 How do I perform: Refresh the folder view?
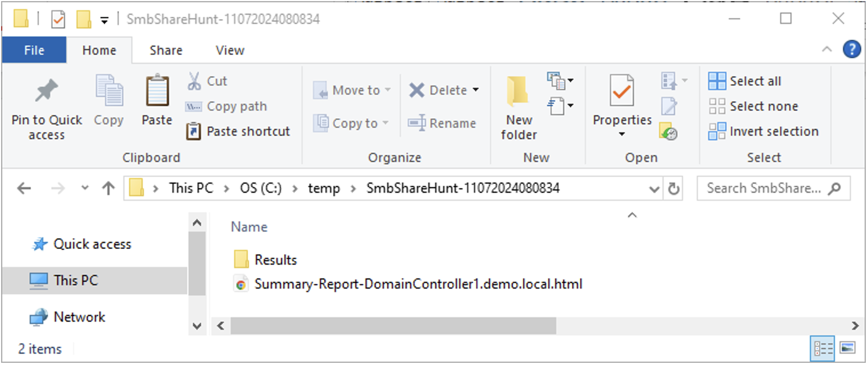pos(674,188)
